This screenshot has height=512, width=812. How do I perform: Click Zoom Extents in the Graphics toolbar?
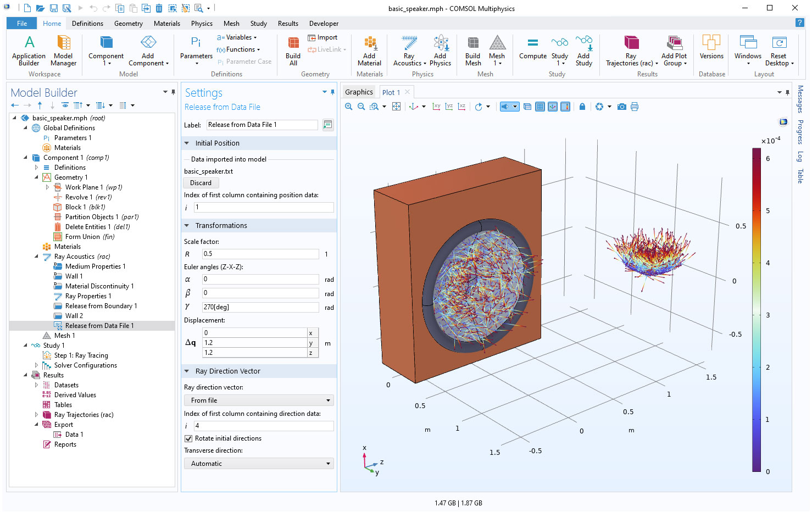click(x=396, y=107)
